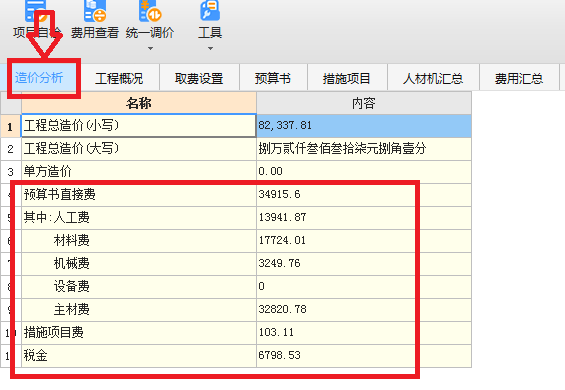Select the 主材费 name cell
This screenshot has height=390, width=565.
tap(139, 310)
